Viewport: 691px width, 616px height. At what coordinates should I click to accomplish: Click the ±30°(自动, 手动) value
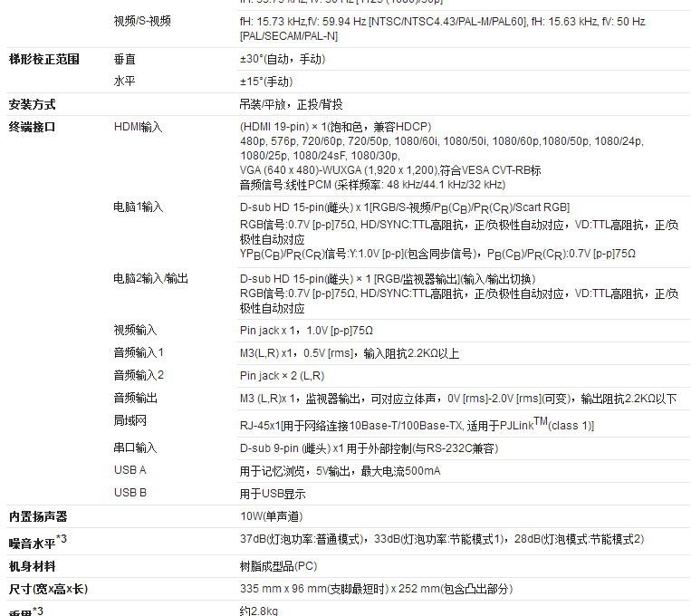click(283, 59)
